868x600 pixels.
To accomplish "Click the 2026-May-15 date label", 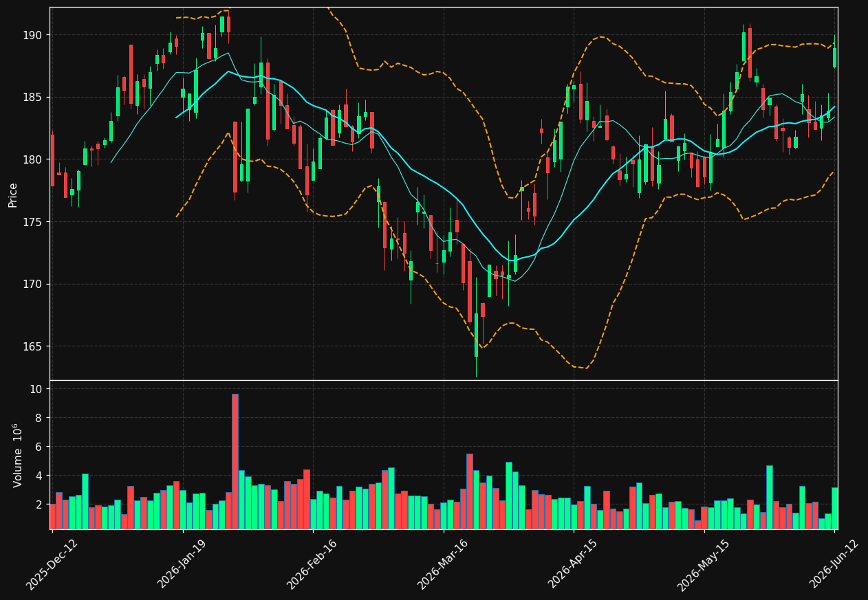I will tap(704, 564).
